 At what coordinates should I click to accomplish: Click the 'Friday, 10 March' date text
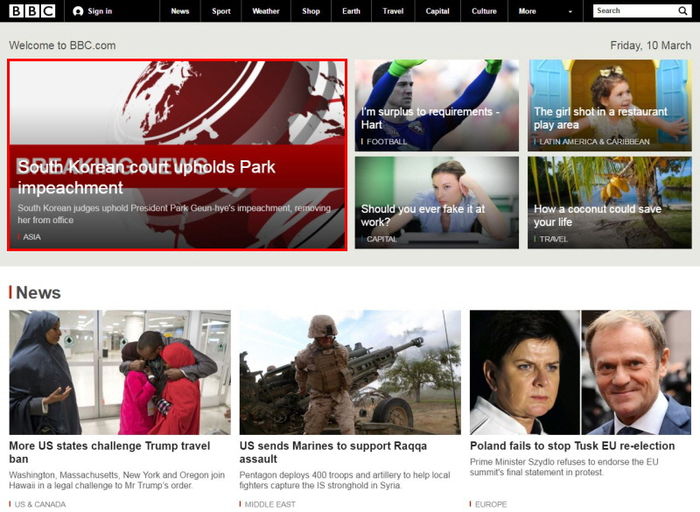(x=650, y=46)
